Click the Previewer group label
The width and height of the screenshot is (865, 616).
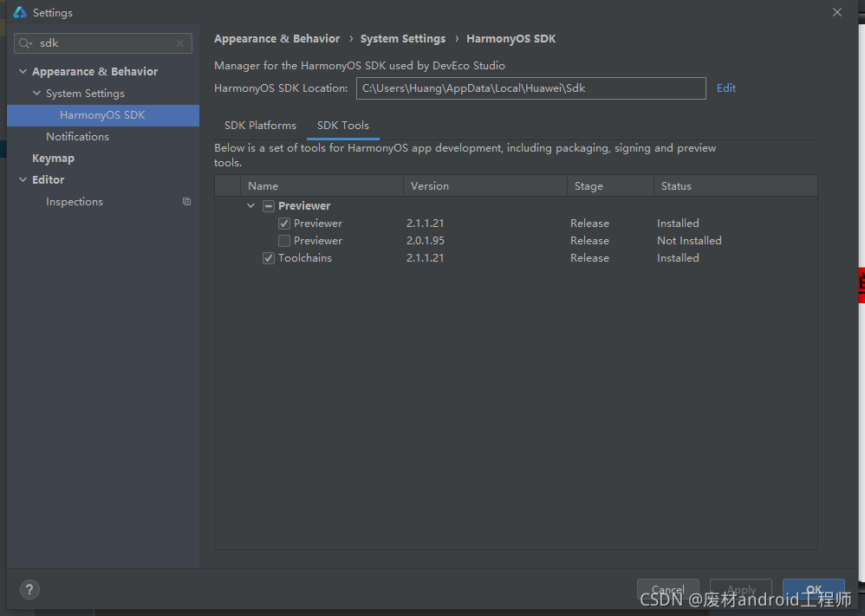(304, 206)
